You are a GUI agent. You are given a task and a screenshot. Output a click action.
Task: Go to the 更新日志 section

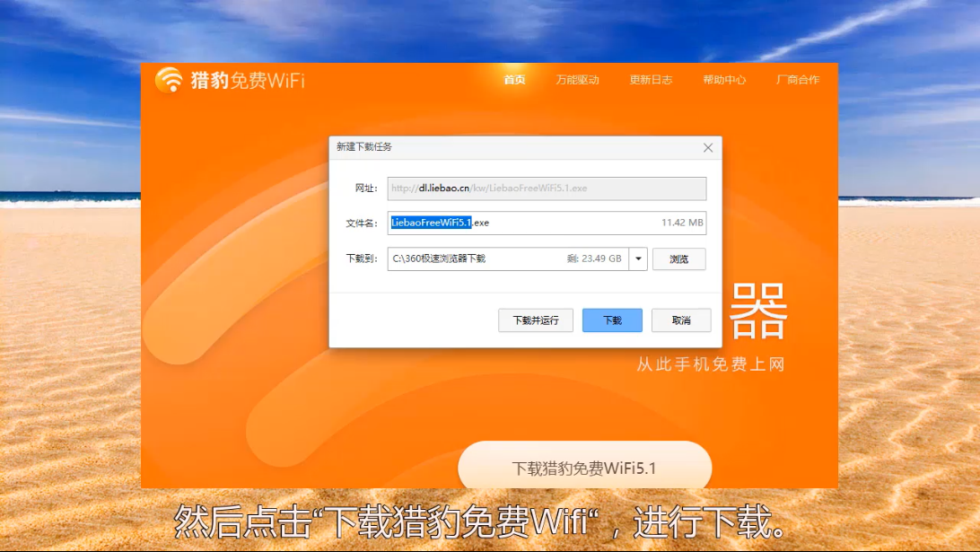point(651,80)
